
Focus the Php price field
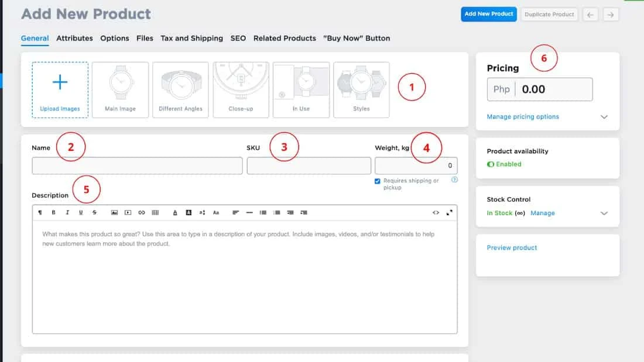540,89
